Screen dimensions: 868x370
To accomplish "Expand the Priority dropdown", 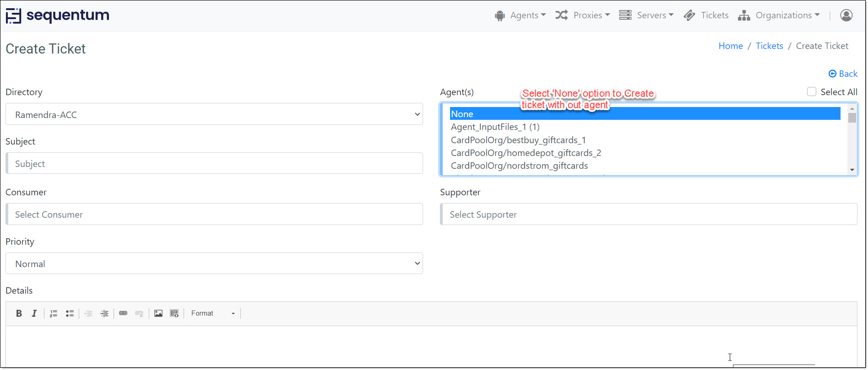I will [x=214, y=263].
